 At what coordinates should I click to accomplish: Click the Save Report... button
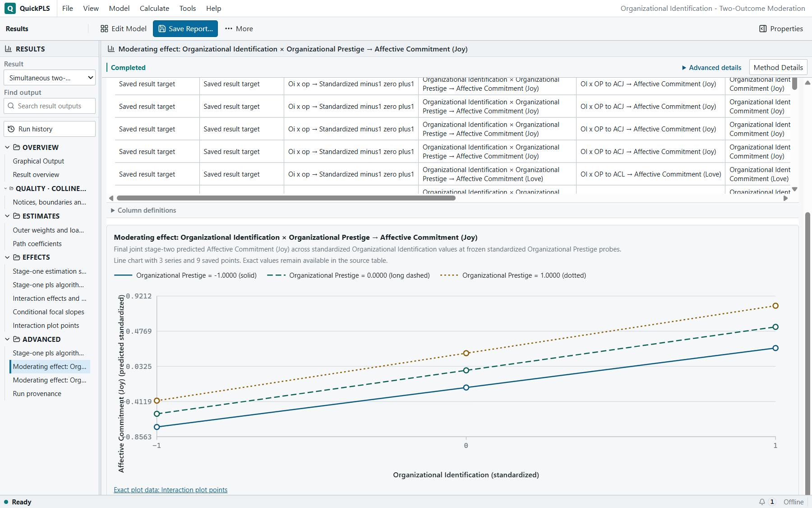click(x=185, y=28)
